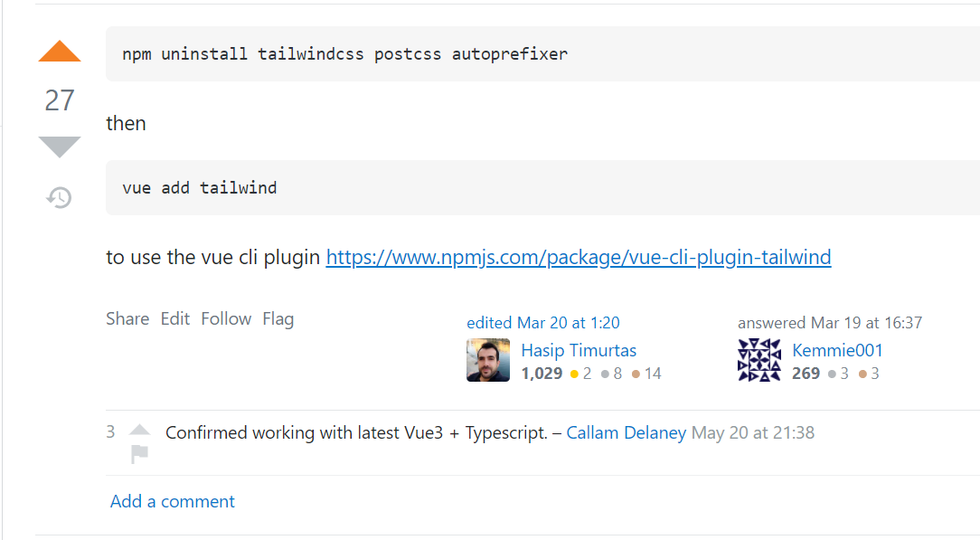Flag this answer
The height and width of the screenshot is (540, 980).
pyautogui.click(x=278, y=318)
